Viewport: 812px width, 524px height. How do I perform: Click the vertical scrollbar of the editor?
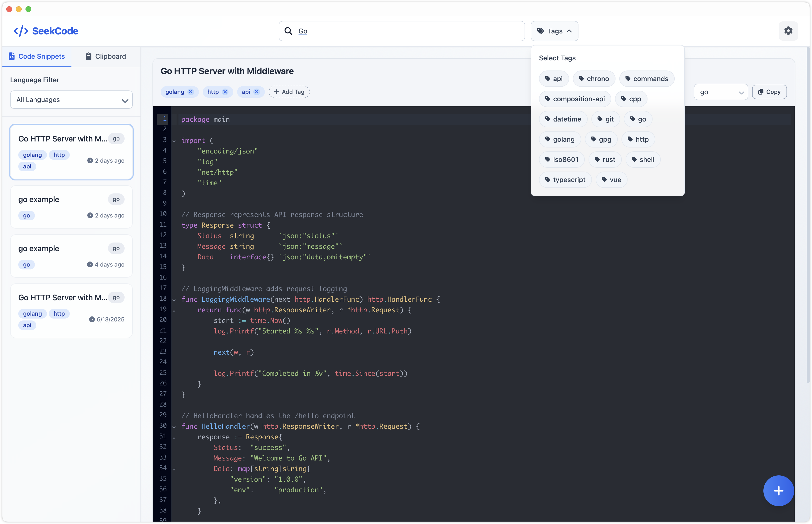[x=808, y=215]
